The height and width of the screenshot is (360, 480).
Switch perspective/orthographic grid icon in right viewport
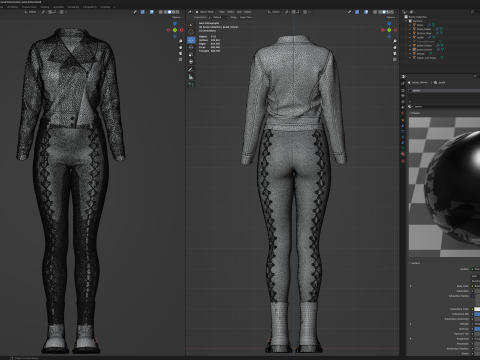click(x=395, y=59)
